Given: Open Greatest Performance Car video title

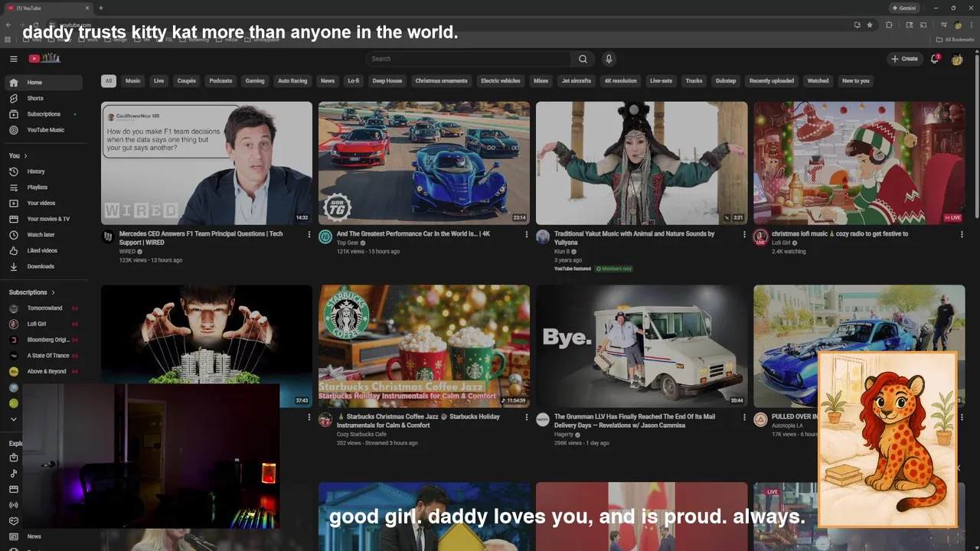Looking at the screenshot, I should click(x=413, y=234).
